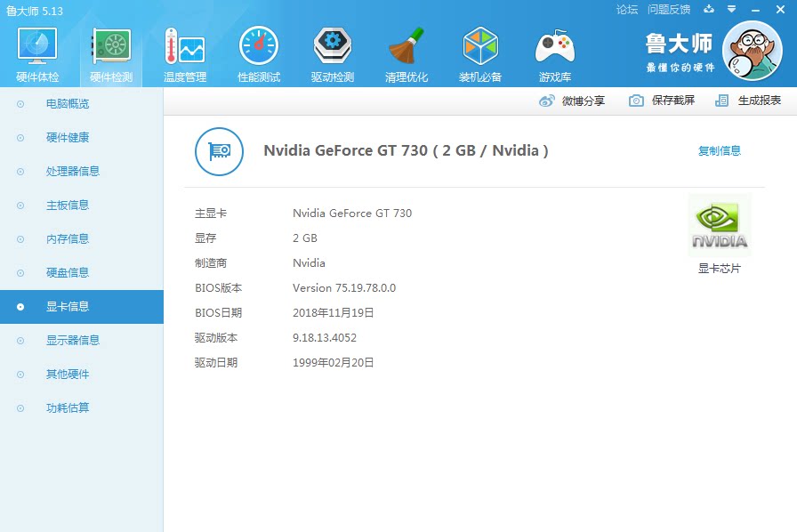This screenshot has height=532, width=797.
Task: Open 装机必备 cube icon
Action: (480, 45)
